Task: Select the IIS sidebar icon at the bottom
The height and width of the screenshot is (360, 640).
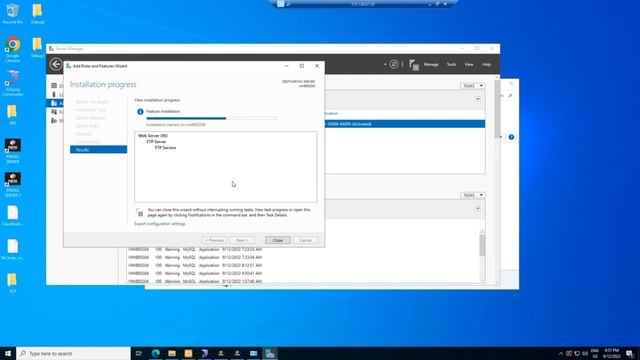Action: [54, 120]
